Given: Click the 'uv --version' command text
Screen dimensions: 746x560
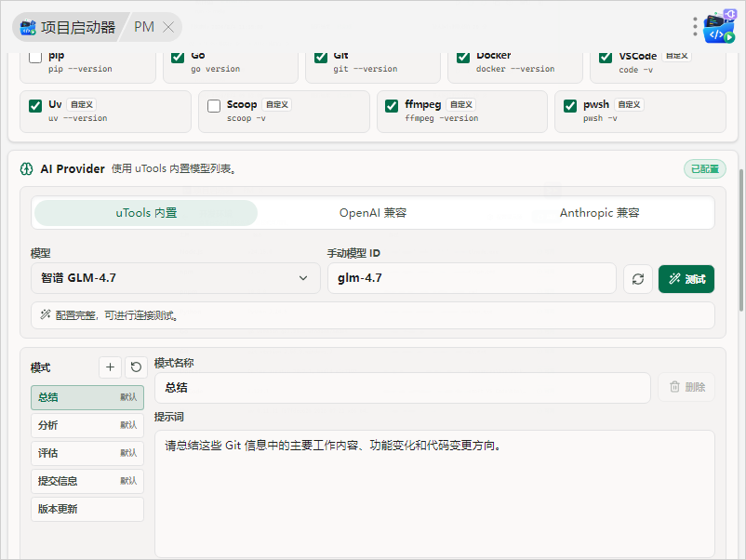Looking at the screenshot, I should [x=77, y=118].
